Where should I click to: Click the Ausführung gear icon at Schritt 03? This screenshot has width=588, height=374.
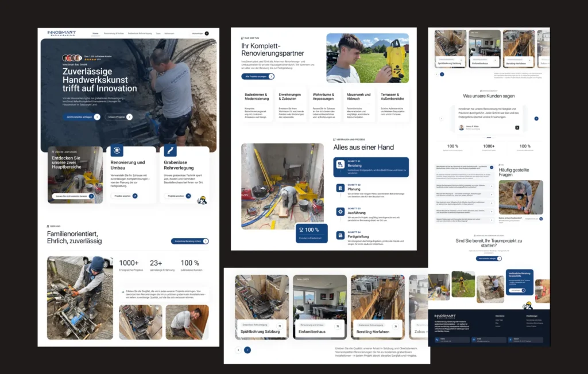[x=340, y=211]
